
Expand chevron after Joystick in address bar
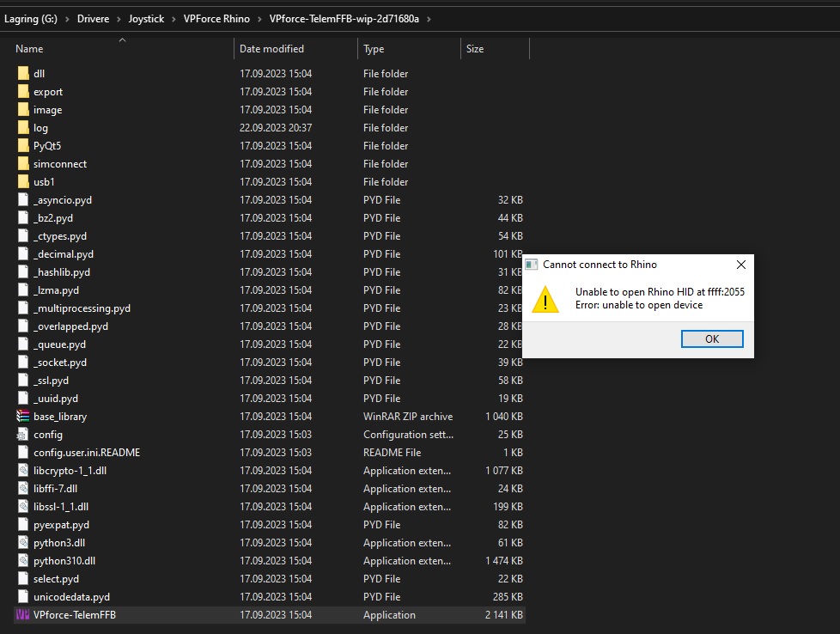pyautogui.click(x=173, y=19)
